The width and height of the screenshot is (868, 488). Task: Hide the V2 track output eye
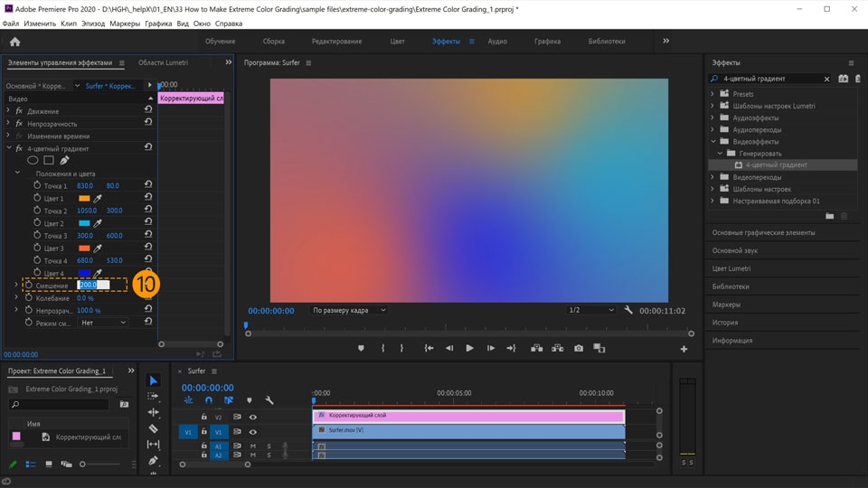click(x=253, y=417)
